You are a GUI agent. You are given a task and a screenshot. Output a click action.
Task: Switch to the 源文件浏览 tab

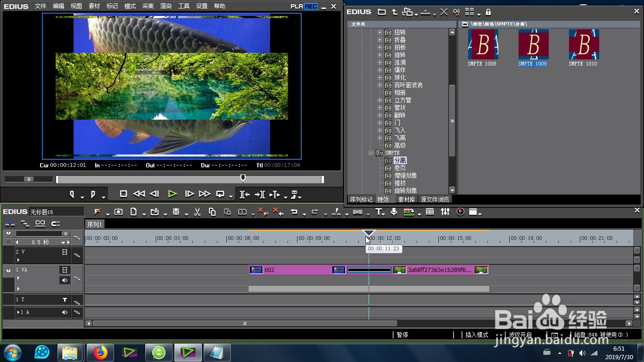435,199
